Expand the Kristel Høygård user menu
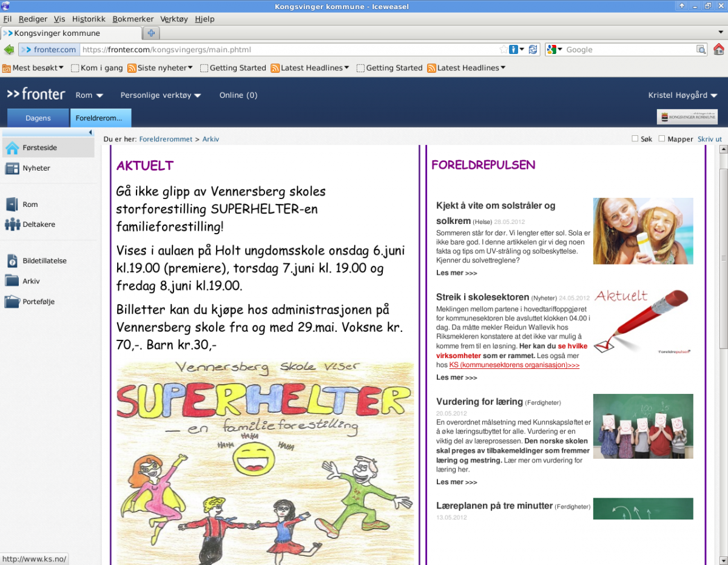Screen dimensions: 728x565 [682, 95]
